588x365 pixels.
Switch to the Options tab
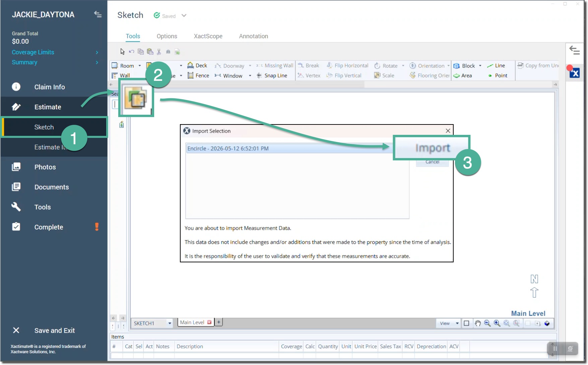coord(167,36)
